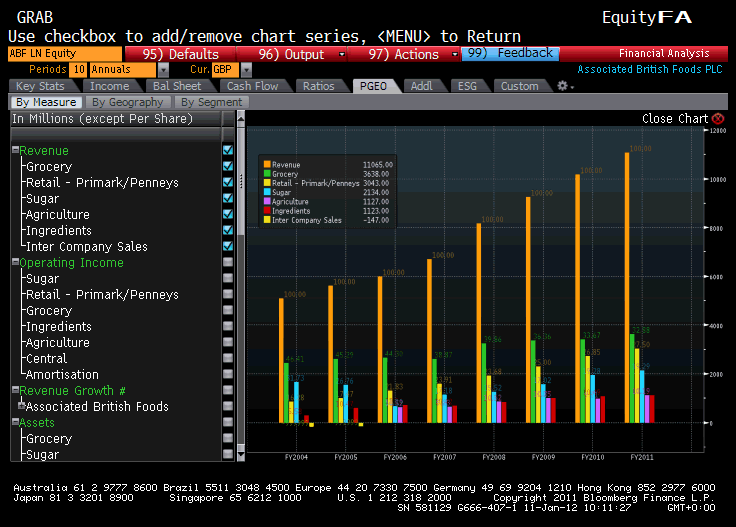Click the red Close Chart icon

pos(717,118)
